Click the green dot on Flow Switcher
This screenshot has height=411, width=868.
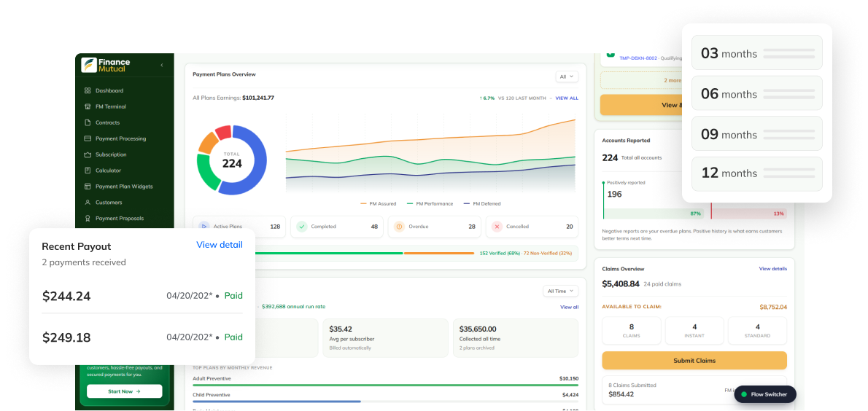click(744, 394)
